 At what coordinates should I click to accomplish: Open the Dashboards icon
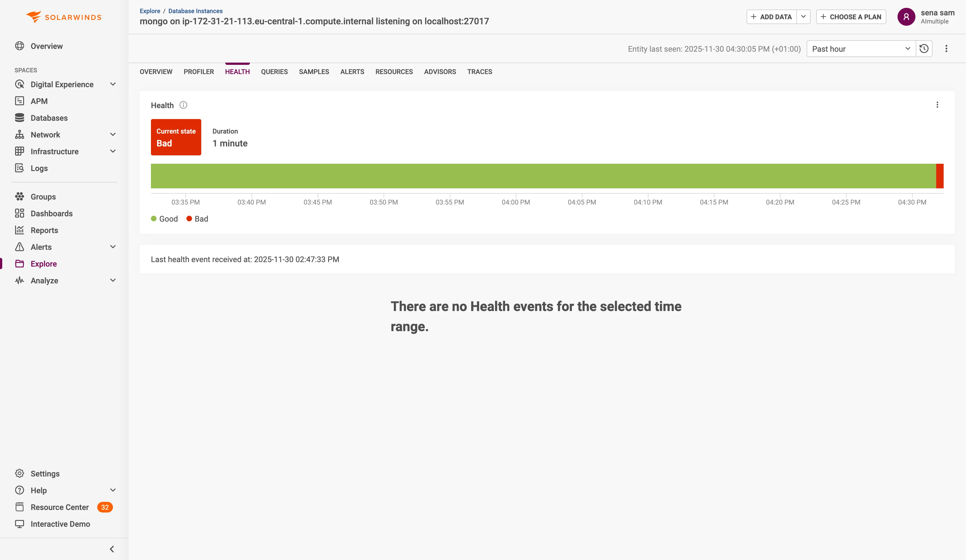click(20, 213)
